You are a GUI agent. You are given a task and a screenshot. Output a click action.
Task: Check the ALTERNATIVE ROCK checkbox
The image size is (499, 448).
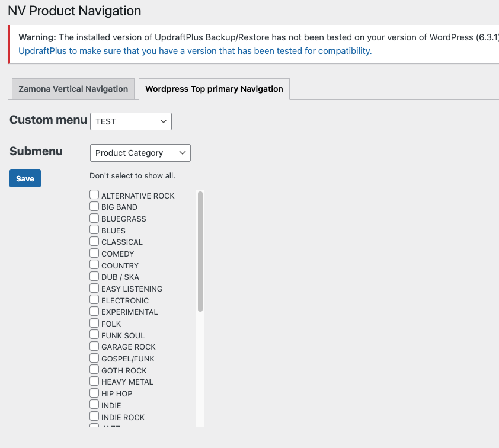[x=94, y=195]
